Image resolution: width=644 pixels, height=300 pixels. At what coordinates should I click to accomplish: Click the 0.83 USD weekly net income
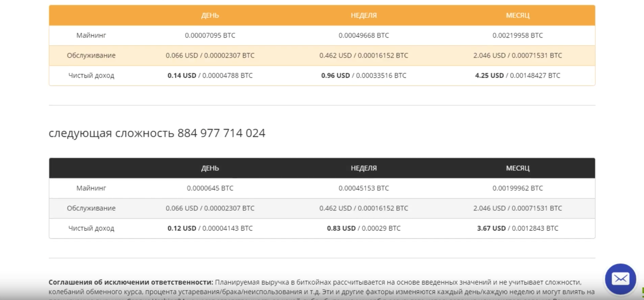pos(341,228)
